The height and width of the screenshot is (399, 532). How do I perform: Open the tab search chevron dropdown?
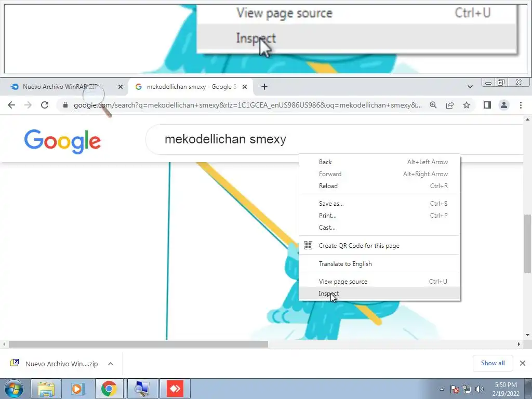[470, 87]
